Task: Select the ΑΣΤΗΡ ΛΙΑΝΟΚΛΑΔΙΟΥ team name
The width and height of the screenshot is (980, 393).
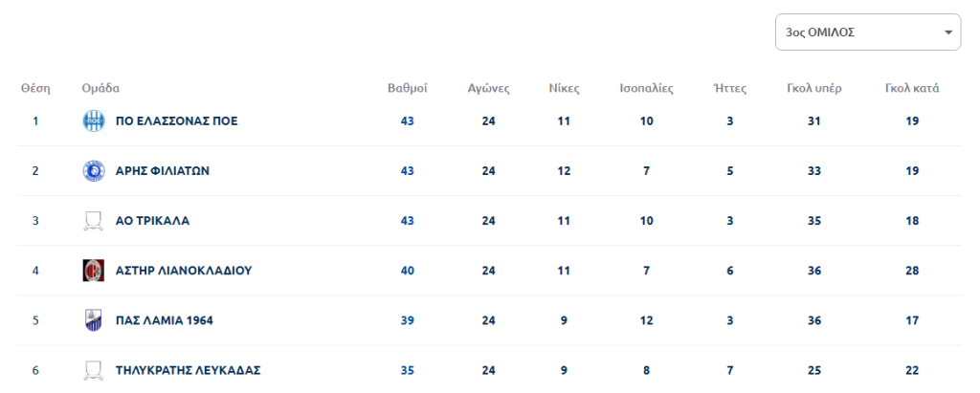Action: click(x=183, y=271)
